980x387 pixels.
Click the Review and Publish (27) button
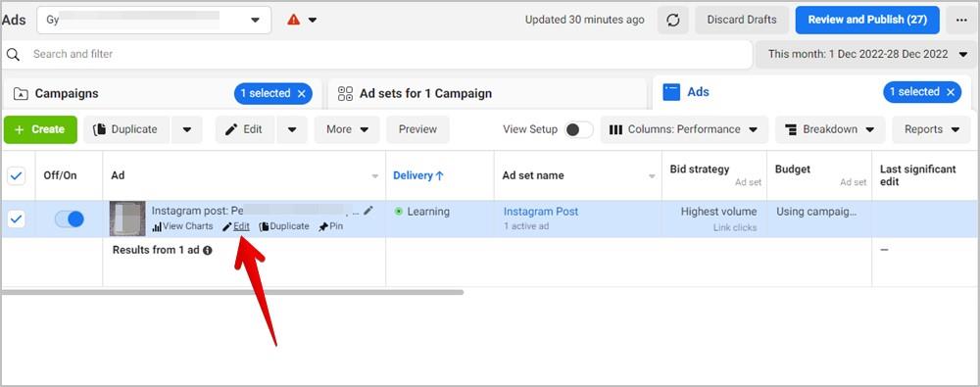point(867,20)
